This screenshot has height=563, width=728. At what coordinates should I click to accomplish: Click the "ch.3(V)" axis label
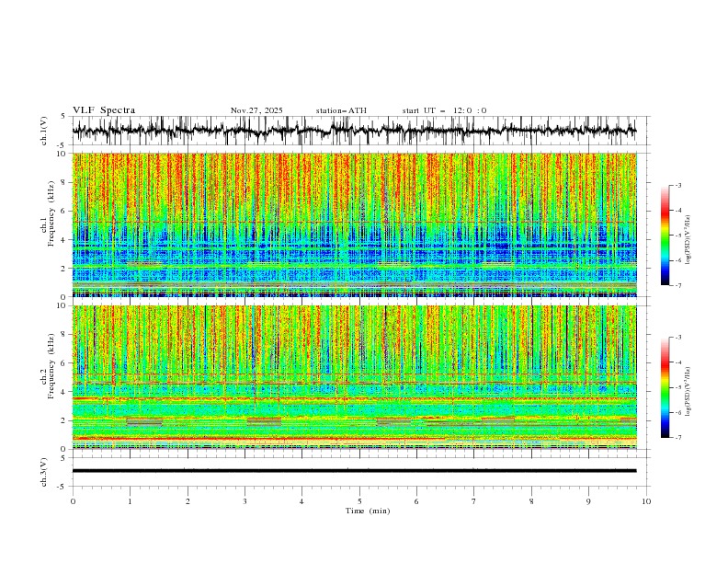44,472
